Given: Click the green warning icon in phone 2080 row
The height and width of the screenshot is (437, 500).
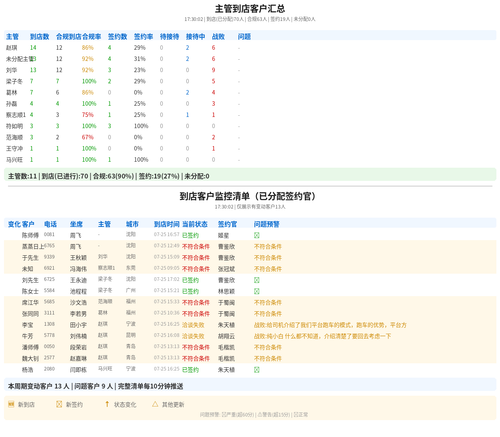Looking at the screenshot, I should [257, 370].
